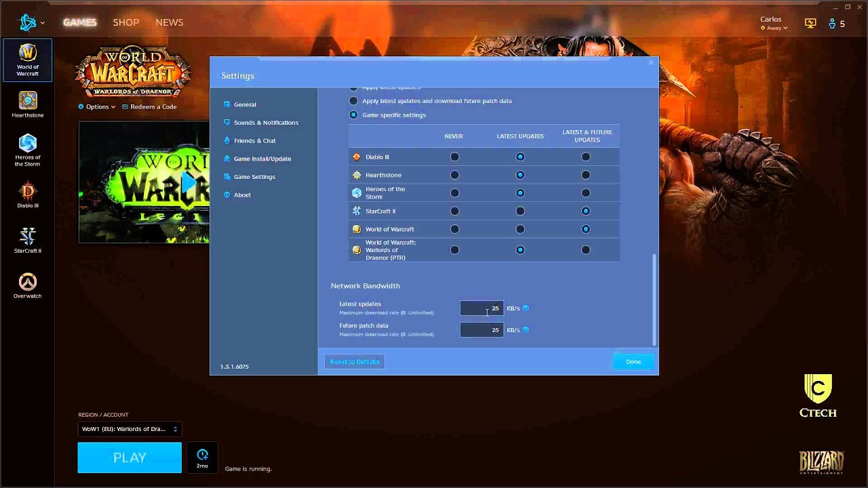Click Reset to Defaults button

click(x=355, y=362)
